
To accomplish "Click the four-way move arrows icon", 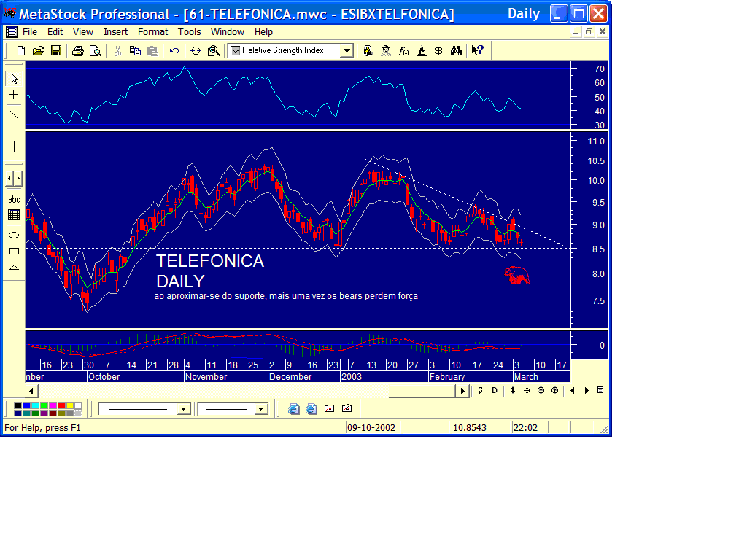I will (527, 391).
